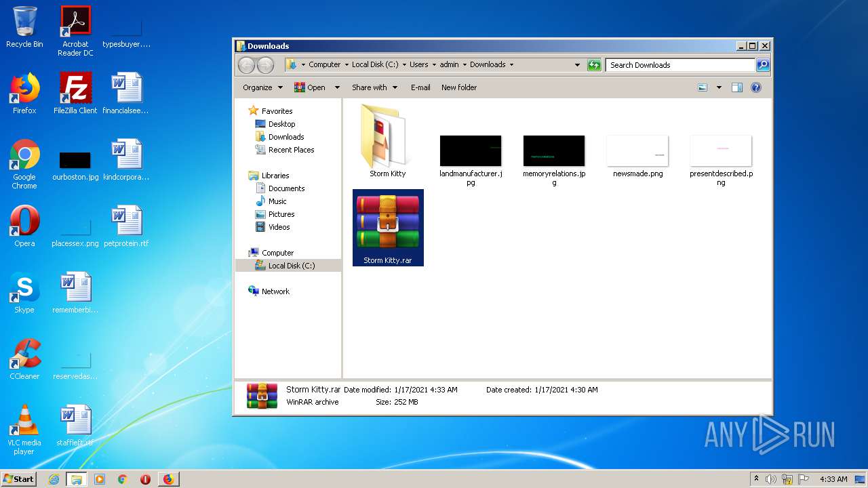Select Favorites in the navigation pane
868x488 pixels.
277,111
